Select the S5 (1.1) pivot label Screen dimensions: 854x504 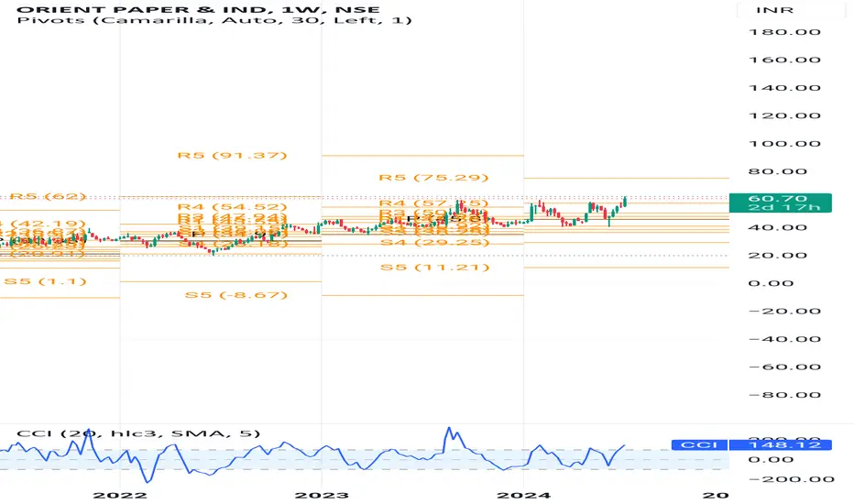point(45,281)
